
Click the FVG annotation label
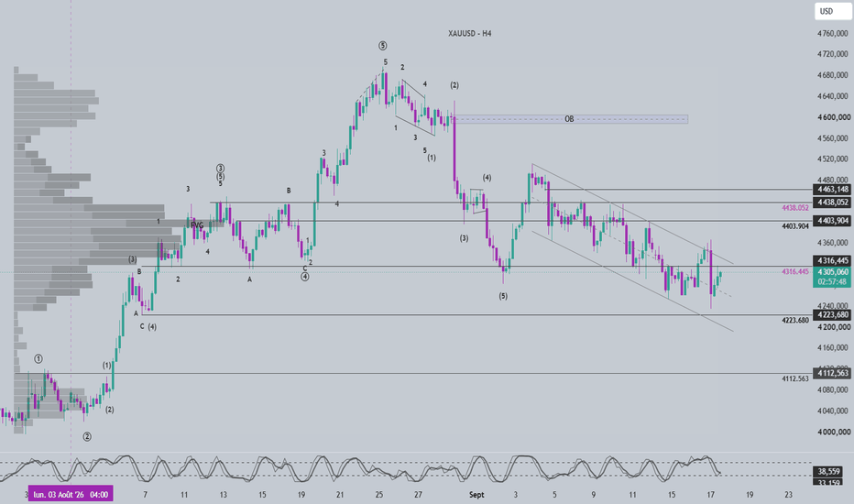(197, 225)
